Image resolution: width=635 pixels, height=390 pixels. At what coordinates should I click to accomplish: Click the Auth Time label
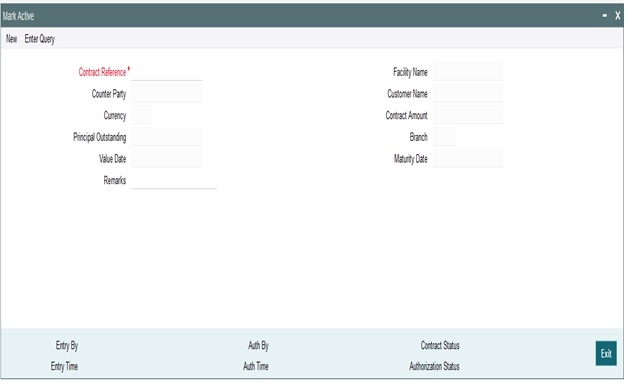point(256,366)
